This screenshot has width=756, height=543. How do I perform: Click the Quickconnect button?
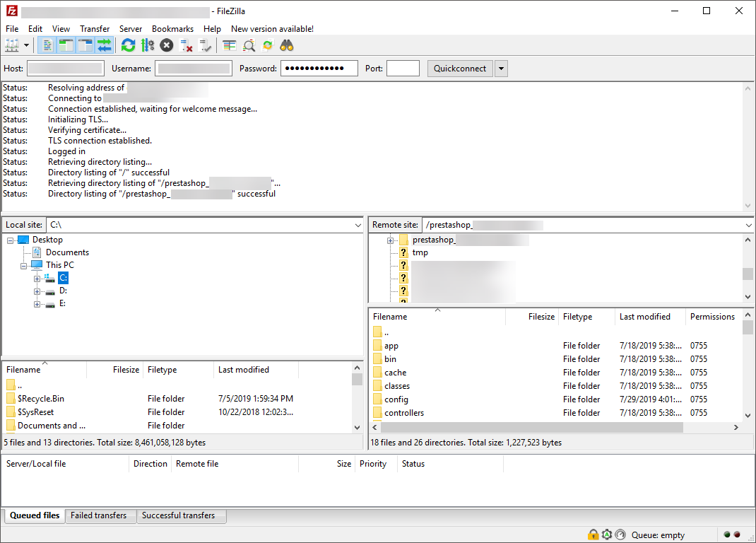[x=460, y=69]
